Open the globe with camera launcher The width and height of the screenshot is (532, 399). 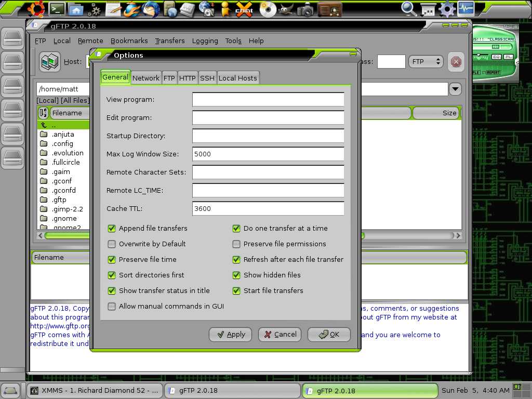(207, 9)
